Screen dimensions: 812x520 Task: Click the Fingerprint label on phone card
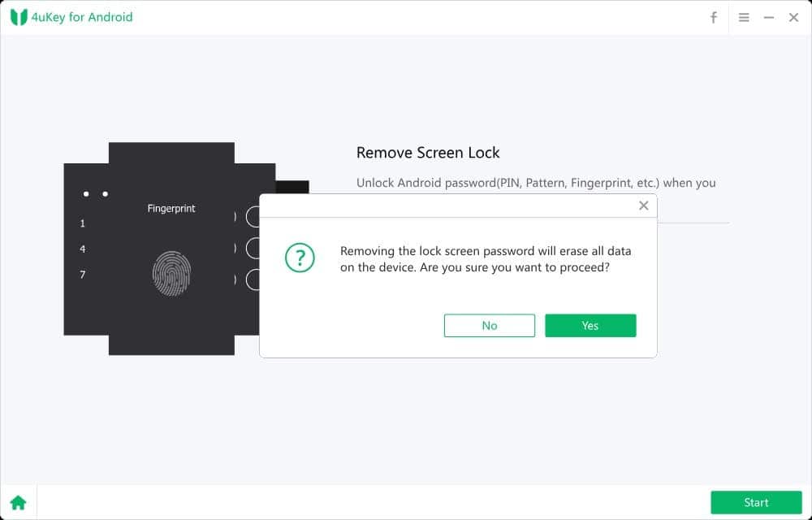[171, 209]
